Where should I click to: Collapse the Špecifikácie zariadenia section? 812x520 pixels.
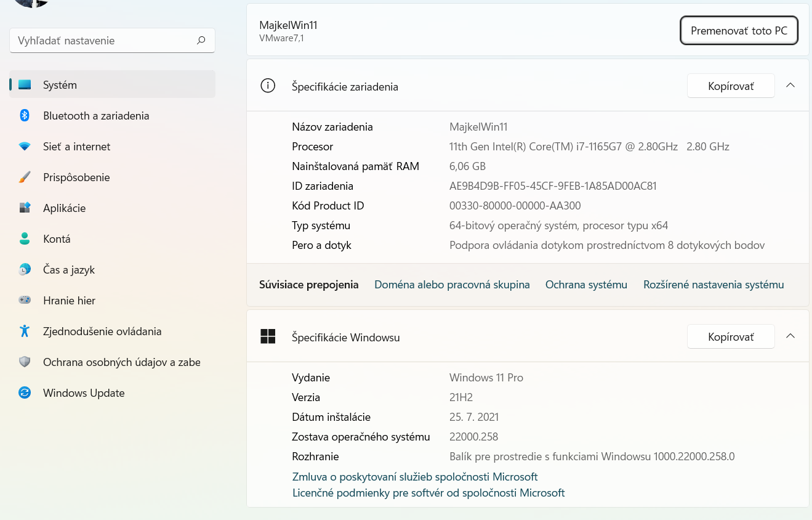click(790, 86)
